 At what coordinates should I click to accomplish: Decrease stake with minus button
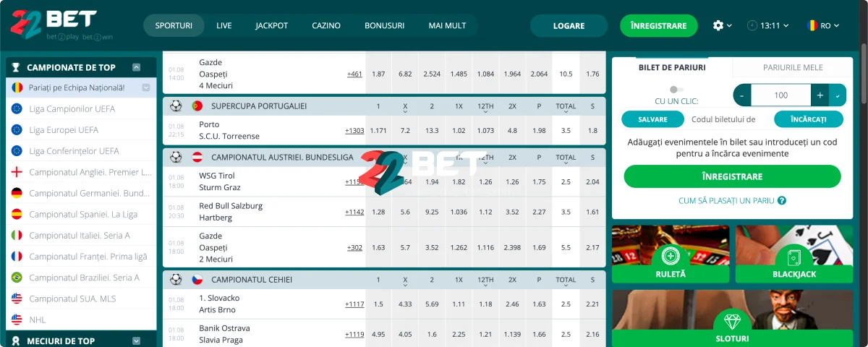tap(742, 95)
